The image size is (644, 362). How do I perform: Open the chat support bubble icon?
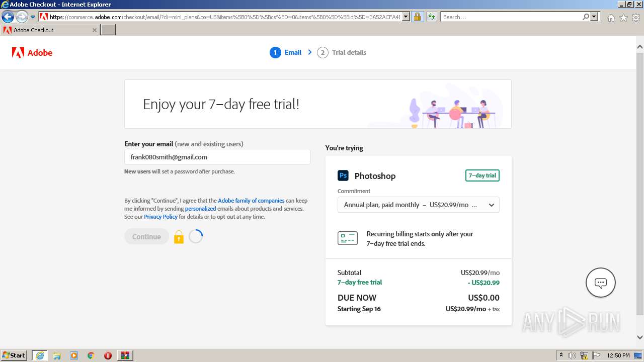coord(601,283)
